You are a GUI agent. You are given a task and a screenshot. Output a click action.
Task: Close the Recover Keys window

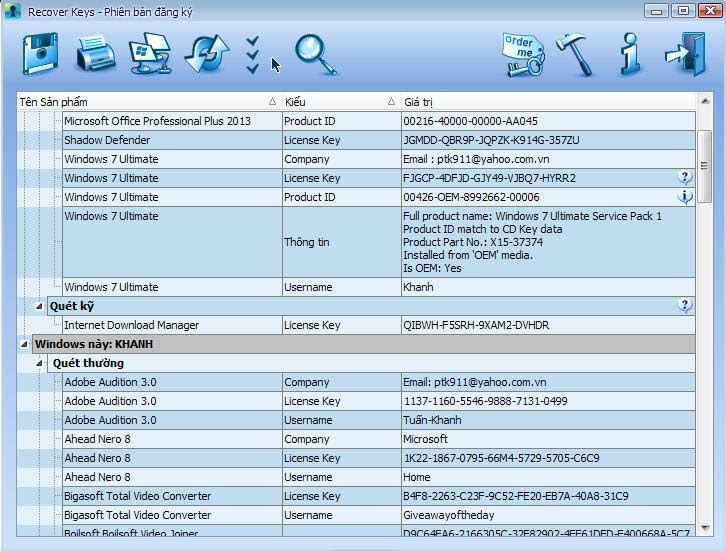click(x=710, y=11)
